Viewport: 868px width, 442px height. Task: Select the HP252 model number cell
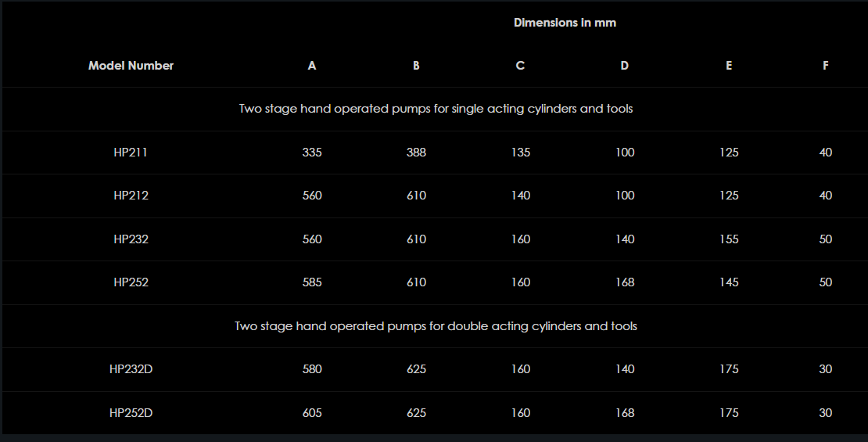131,282
